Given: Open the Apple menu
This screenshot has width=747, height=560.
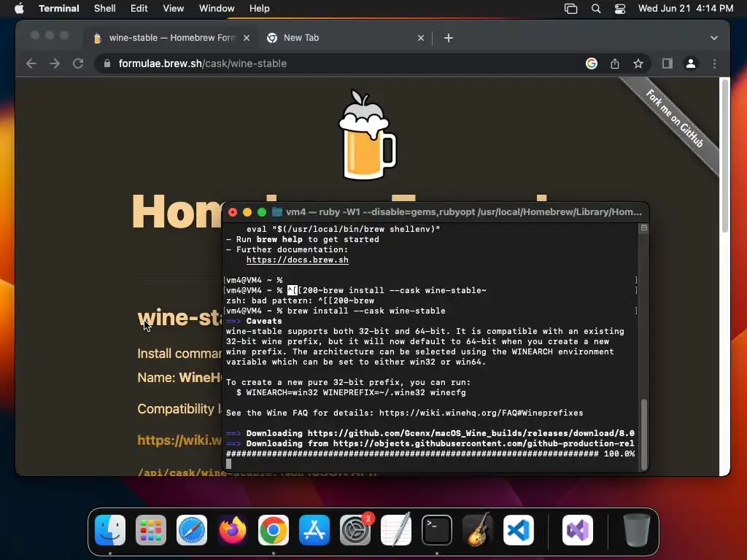Looking at the screenshot, I should tap(19, 9).
